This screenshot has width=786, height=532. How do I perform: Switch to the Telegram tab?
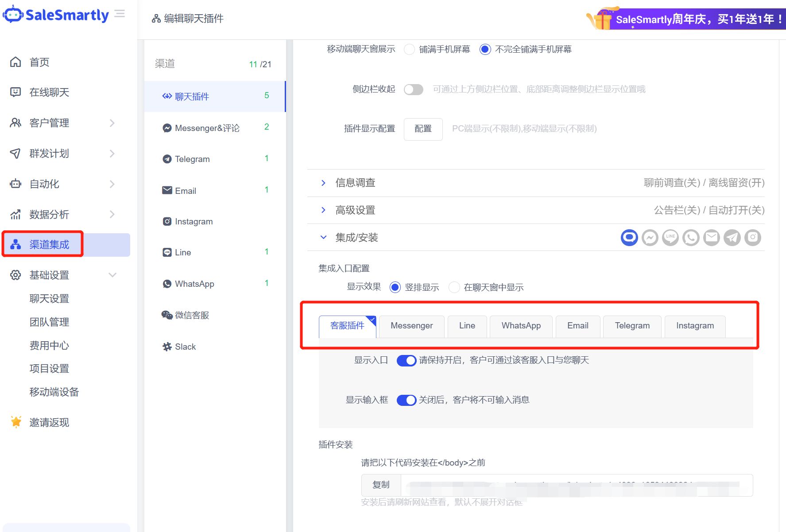click(632, 326)
